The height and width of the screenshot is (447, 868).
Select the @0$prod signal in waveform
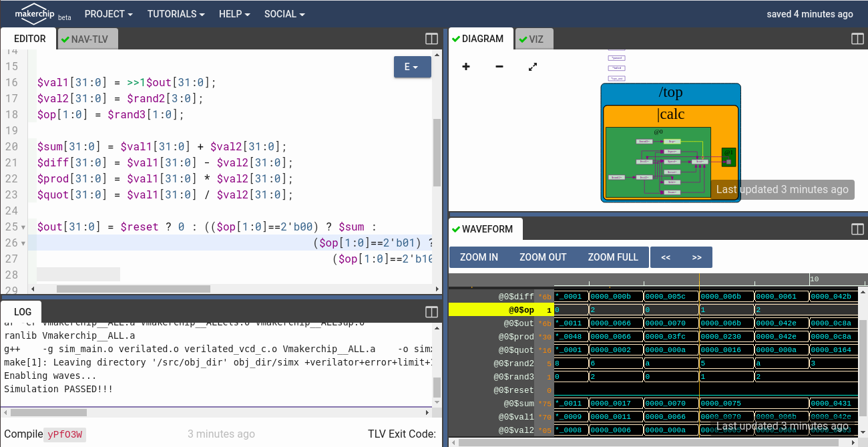[x=516, y=337]
